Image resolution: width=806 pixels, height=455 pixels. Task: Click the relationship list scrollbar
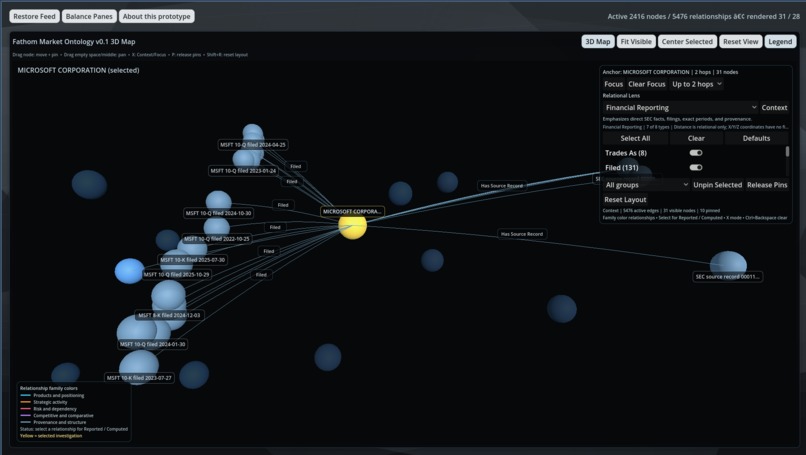(787, 152)
